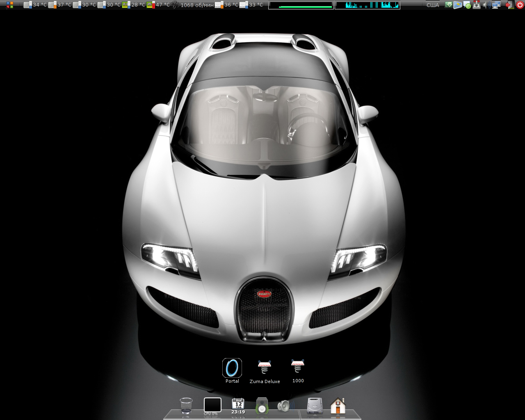Open the cyan network activity graph
525x420 pixels.
pyautogui.click(x=367, y=5)
